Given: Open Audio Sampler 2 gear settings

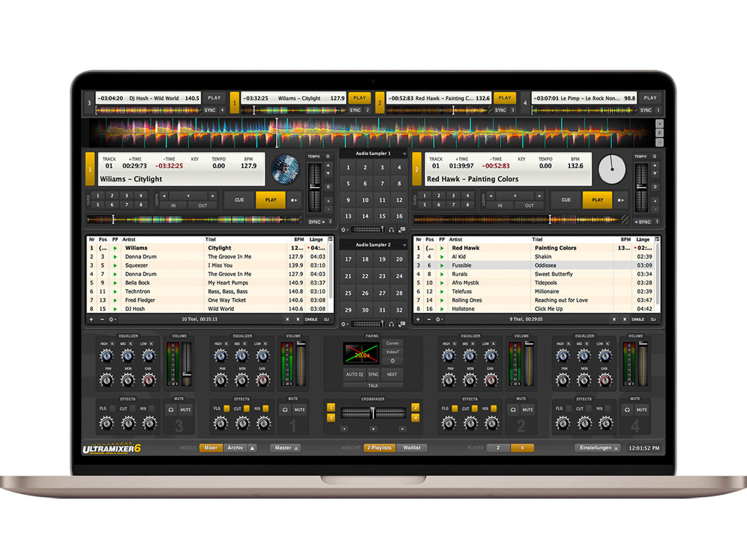Looking at the screenshot, I should 344,324.
